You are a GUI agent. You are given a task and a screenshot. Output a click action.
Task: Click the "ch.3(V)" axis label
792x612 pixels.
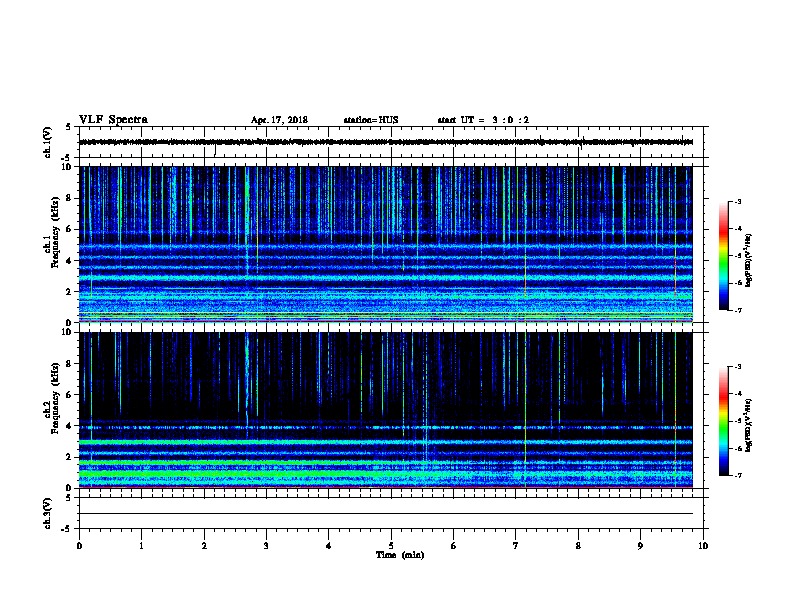pos(48,513)
